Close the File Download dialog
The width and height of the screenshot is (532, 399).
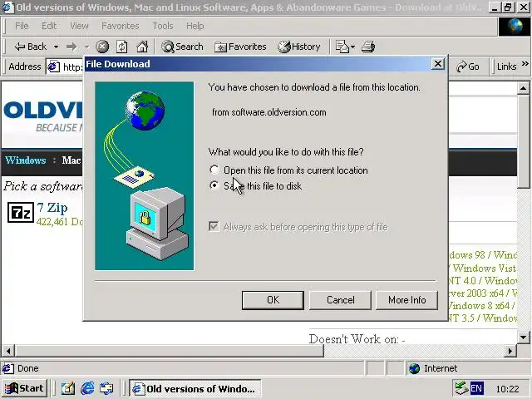click(x=438, y=64)
